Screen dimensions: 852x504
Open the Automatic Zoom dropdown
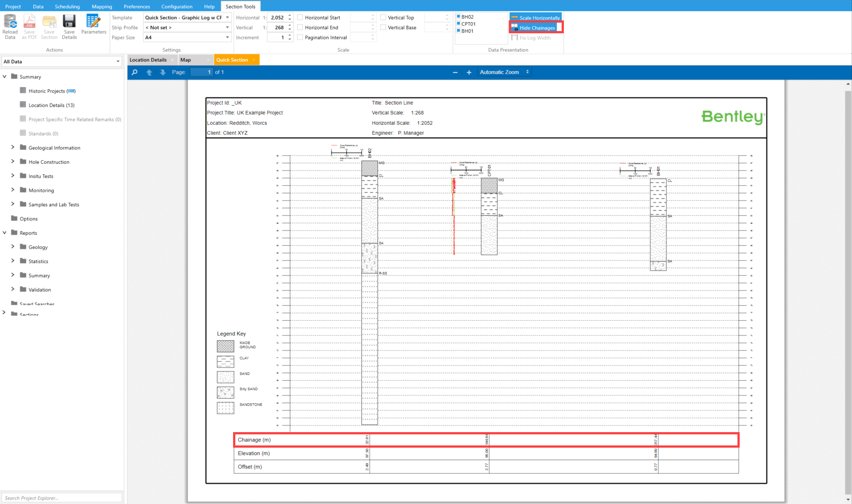point(504,72)
